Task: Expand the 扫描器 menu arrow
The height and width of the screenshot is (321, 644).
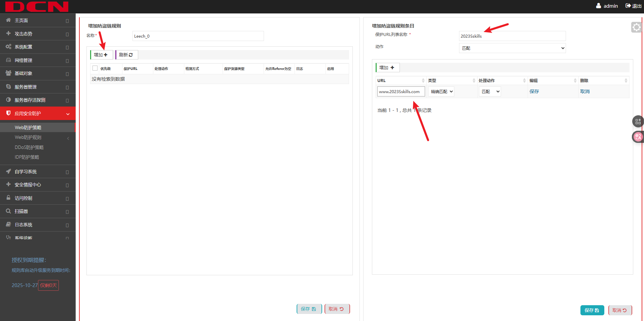Action: point(67,212)
